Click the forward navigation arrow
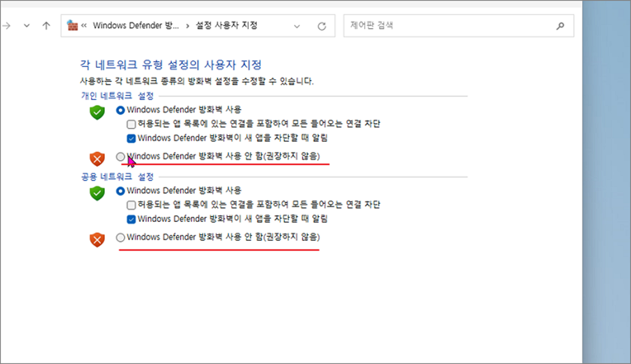The height and width of the screenshot is (364, 631). (x=6, y=26)
